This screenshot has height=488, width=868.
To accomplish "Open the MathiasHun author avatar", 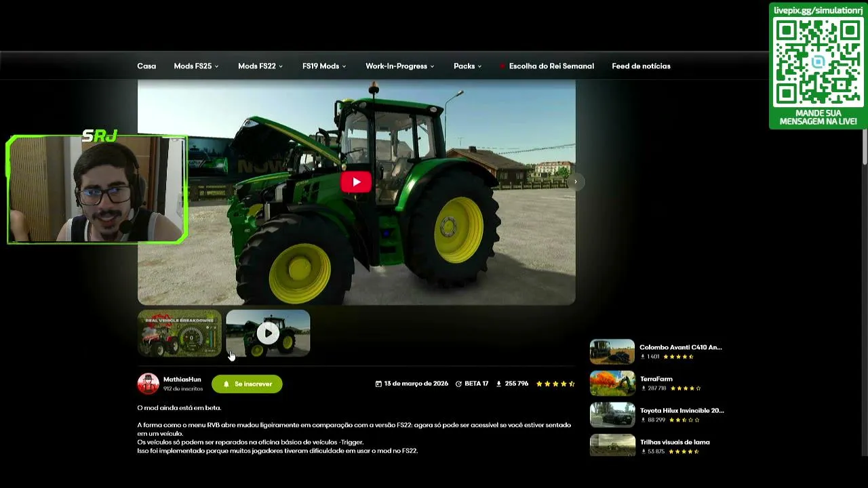I will point(148,384).
